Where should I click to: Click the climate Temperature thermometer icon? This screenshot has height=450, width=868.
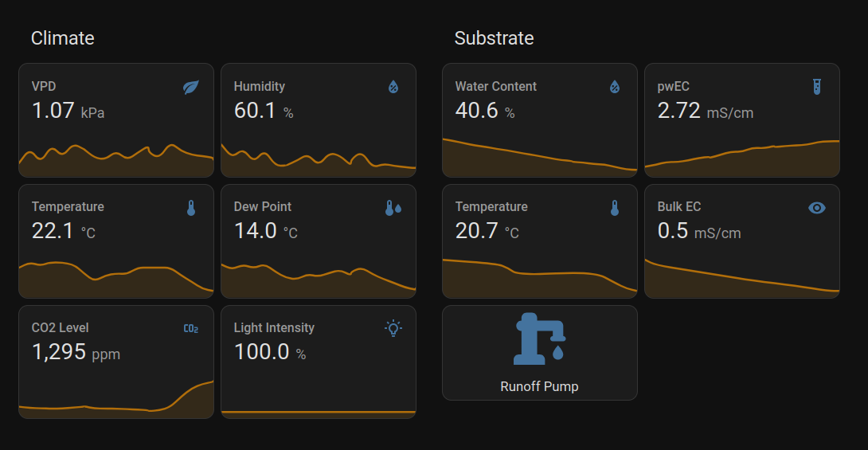(x=191, y=208)
